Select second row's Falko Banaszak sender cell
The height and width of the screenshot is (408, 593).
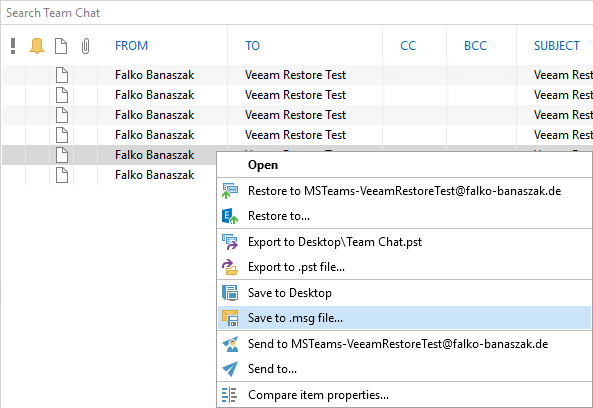click(x=155, y=95)
